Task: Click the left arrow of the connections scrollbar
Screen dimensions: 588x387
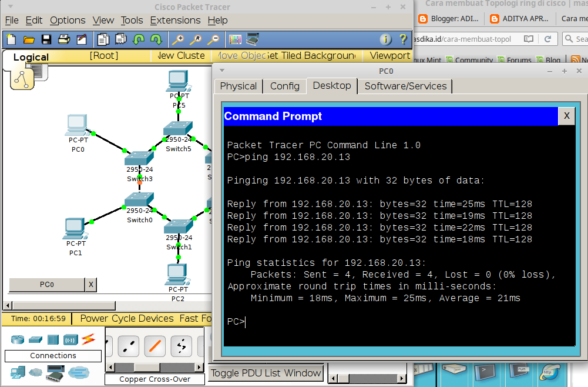Action: [x=109, y=366]
